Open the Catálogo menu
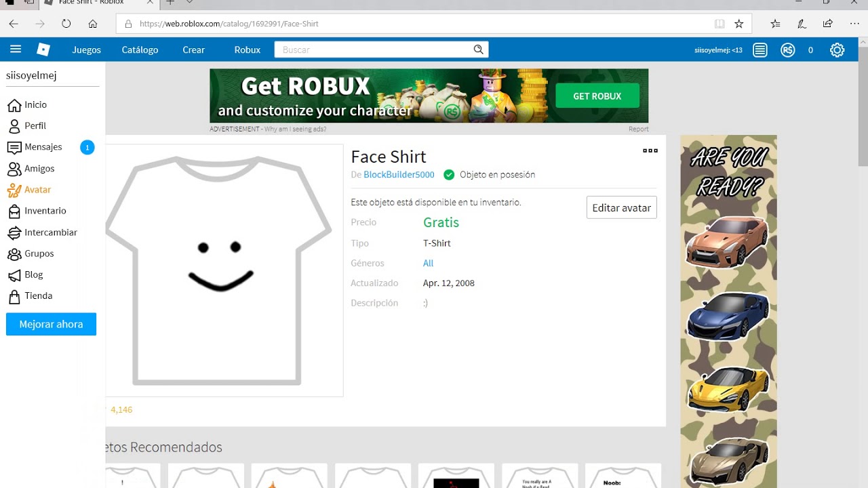This screenshot has height=488, width=868. click(x=140, y=49)
